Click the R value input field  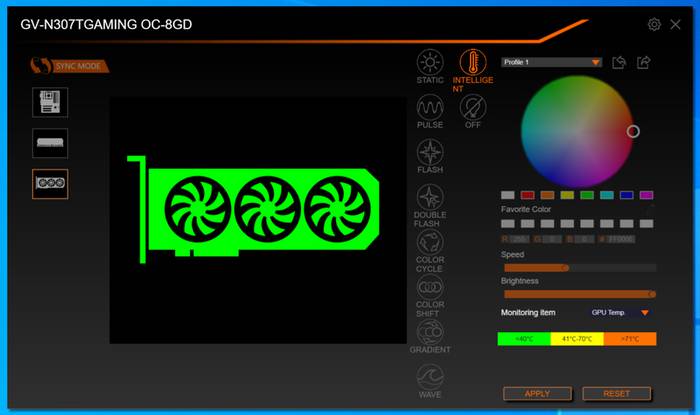[519, 239]
